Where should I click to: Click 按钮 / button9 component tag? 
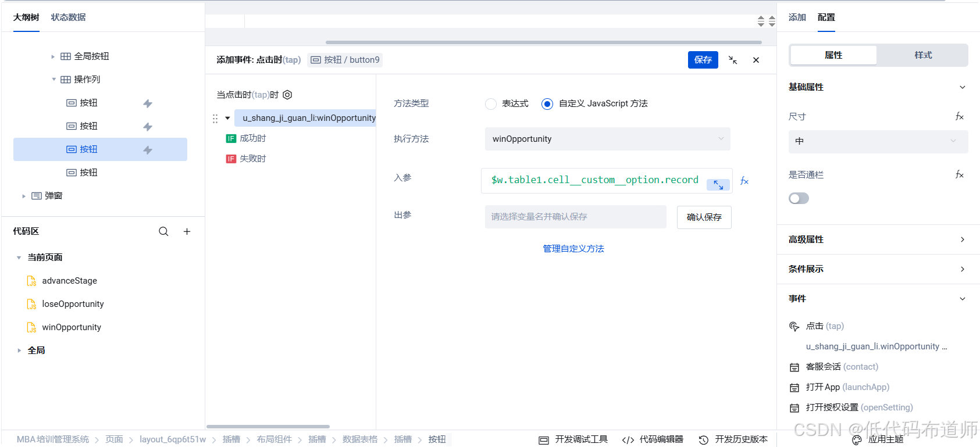345,60
